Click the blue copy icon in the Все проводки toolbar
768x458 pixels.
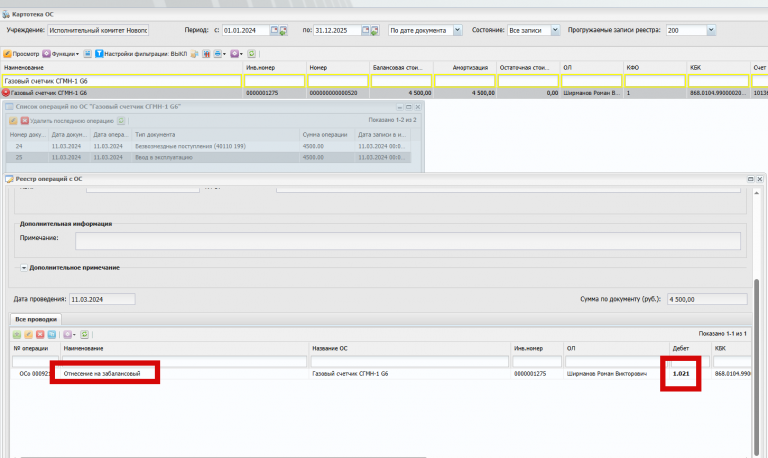pos(51,334)
